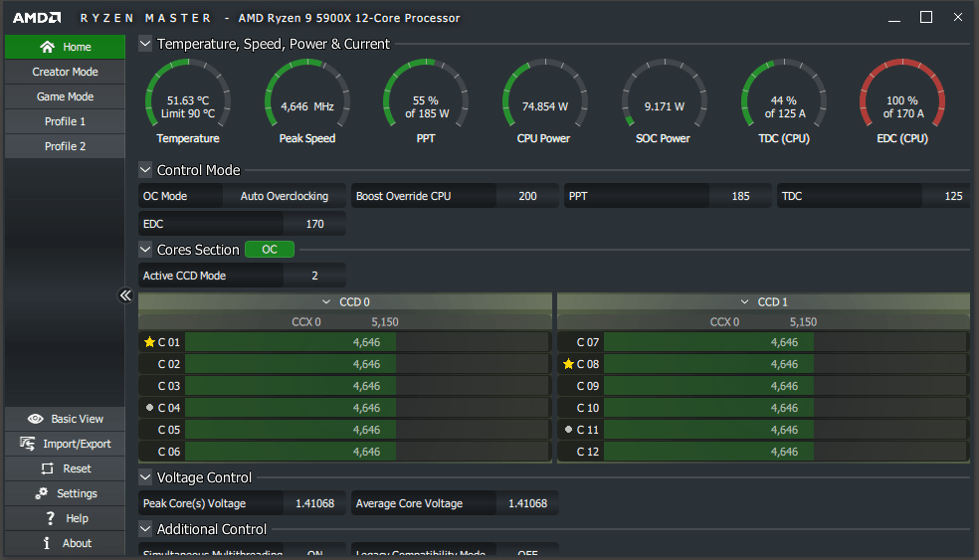
Task: Switch to Game Mode profile
Action: point(65,96)
